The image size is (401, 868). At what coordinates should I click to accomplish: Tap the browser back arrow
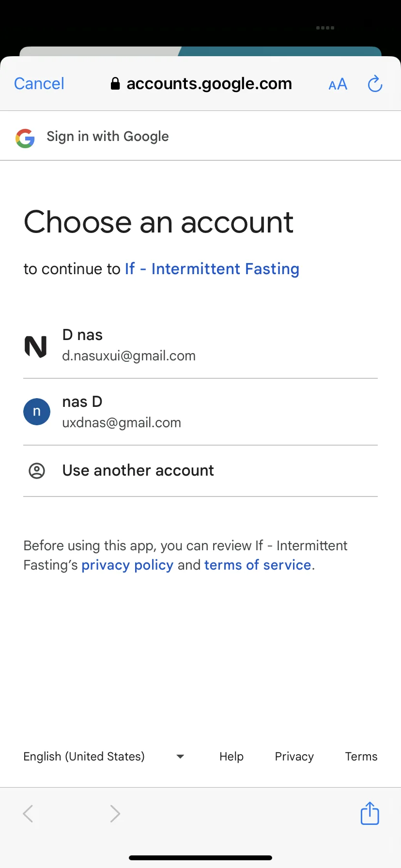[x=28, y=813]
